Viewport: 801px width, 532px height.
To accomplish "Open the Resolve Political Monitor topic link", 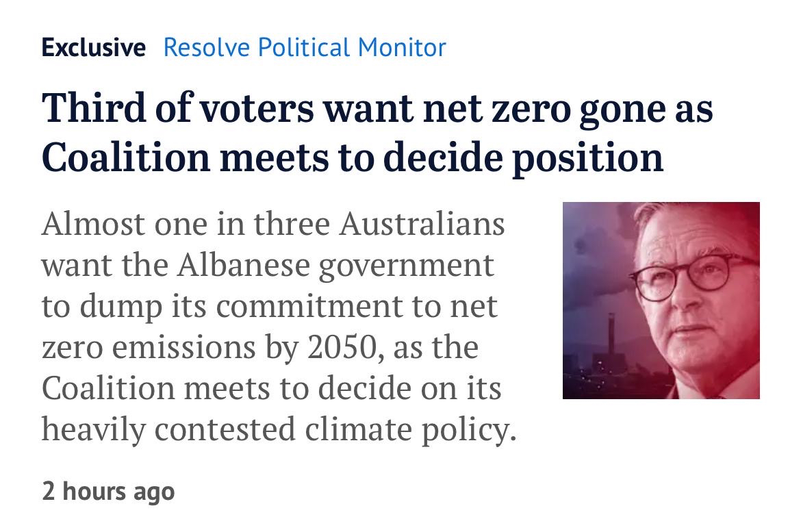I will (305, 47).
